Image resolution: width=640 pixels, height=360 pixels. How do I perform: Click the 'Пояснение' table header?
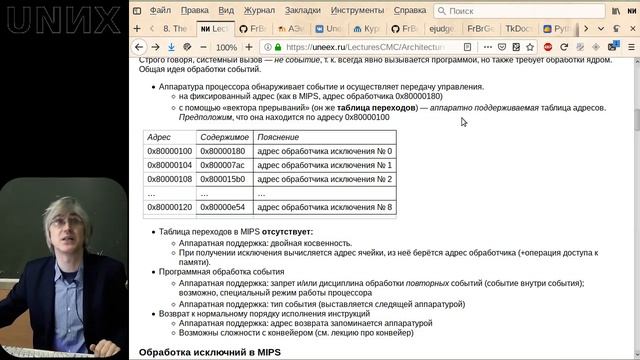pyautogui.click(x=324, y=137)
